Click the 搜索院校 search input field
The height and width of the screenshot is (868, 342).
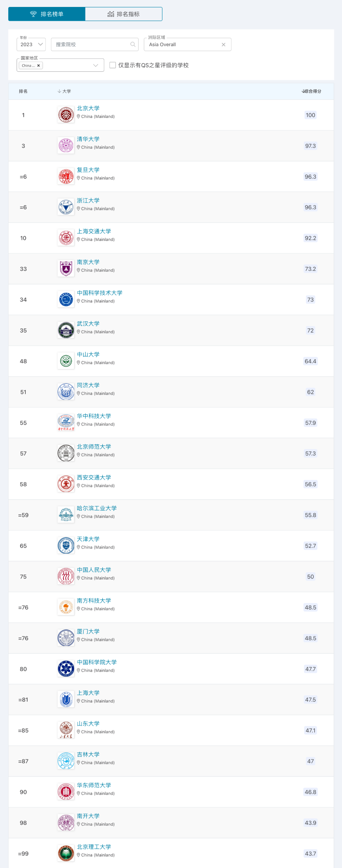91,45
